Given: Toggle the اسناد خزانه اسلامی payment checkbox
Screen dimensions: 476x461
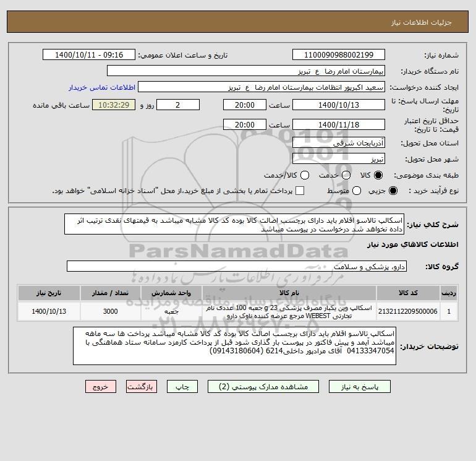Looking at the screenshot, I should click(300, 191).
